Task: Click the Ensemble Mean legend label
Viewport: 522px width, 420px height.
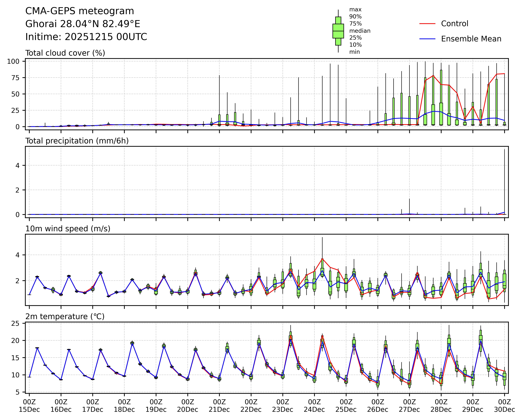Action: (x=471, y=39)
